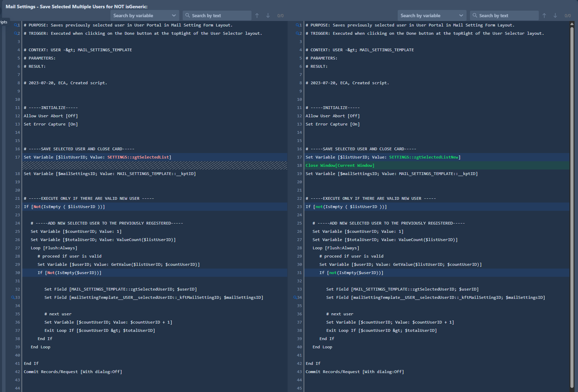Viewport: 578px width, 392px height.
Task: Select right line 23 If not IsEmpty step
Action: [x=346, y=207]
